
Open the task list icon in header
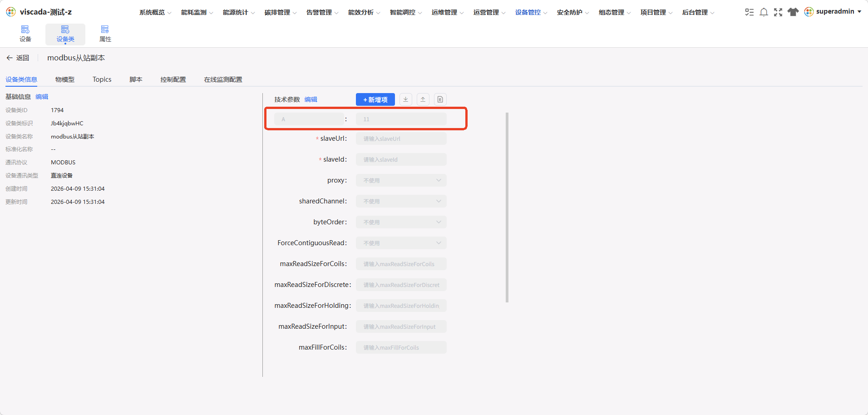pyautogui.click(x=749, y=12)
